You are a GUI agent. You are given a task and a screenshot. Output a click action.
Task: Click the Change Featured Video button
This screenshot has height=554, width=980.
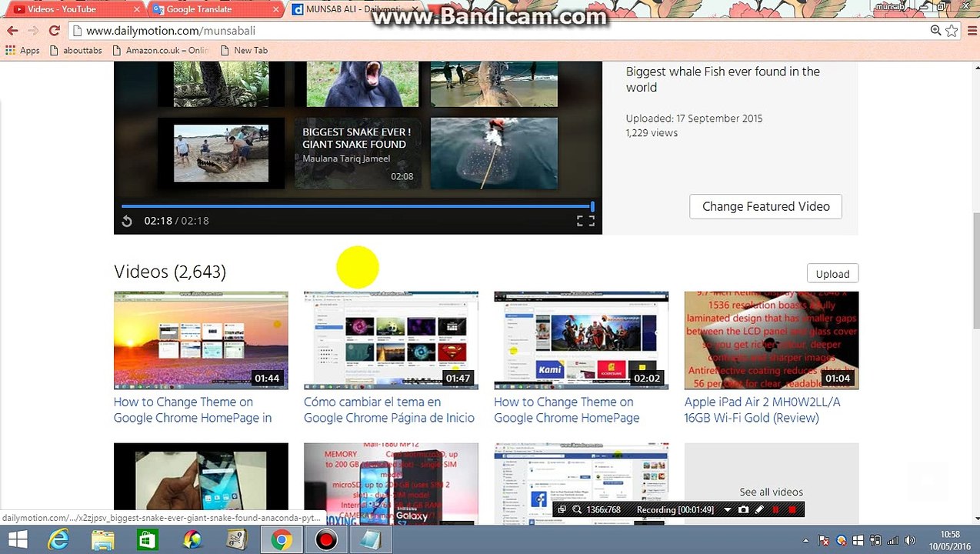[x=765, y=206]
